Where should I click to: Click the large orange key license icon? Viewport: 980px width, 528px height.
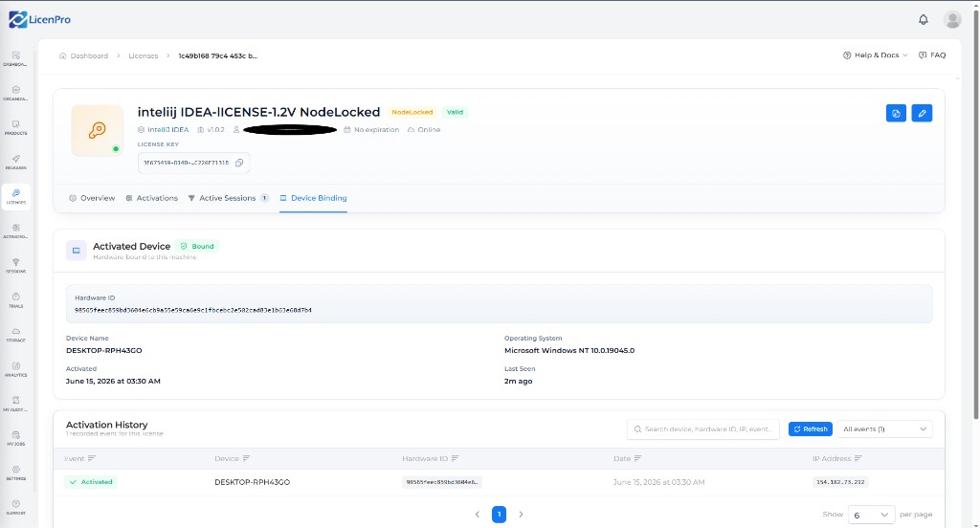click(x=97, y=130)
